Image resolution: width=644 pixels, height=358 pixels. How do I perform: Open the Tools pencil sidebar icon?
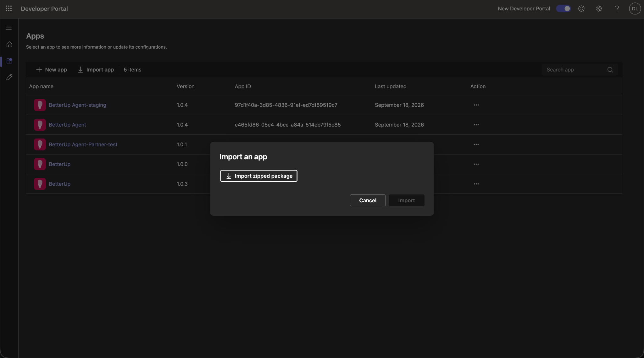pyautogui.click(x=9, y=77)
